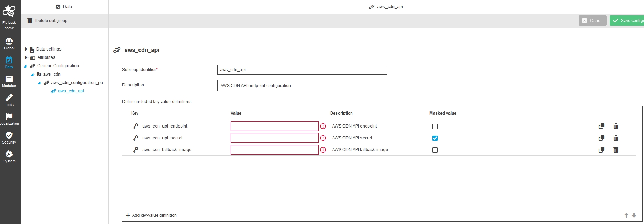Image resolution: width=644 pixels, height=224 pixels.
Task: Duplicate the aws_cdn_api_endpoint key row
Action: [601, 126]
